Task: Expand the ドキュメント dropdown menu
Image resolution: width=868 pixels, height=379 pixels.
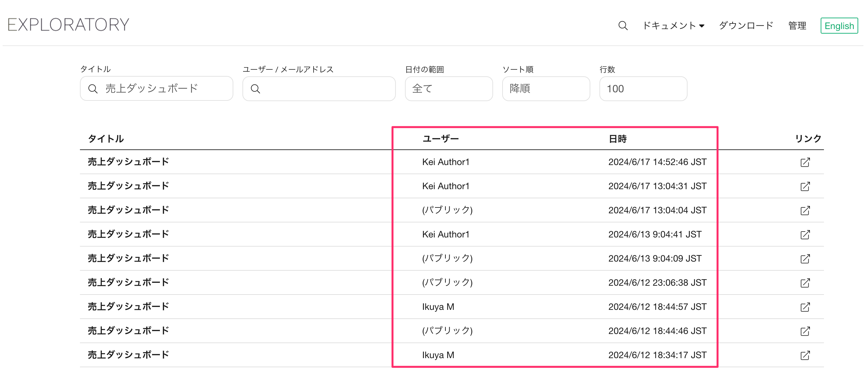Action: (x=673, y=25)
